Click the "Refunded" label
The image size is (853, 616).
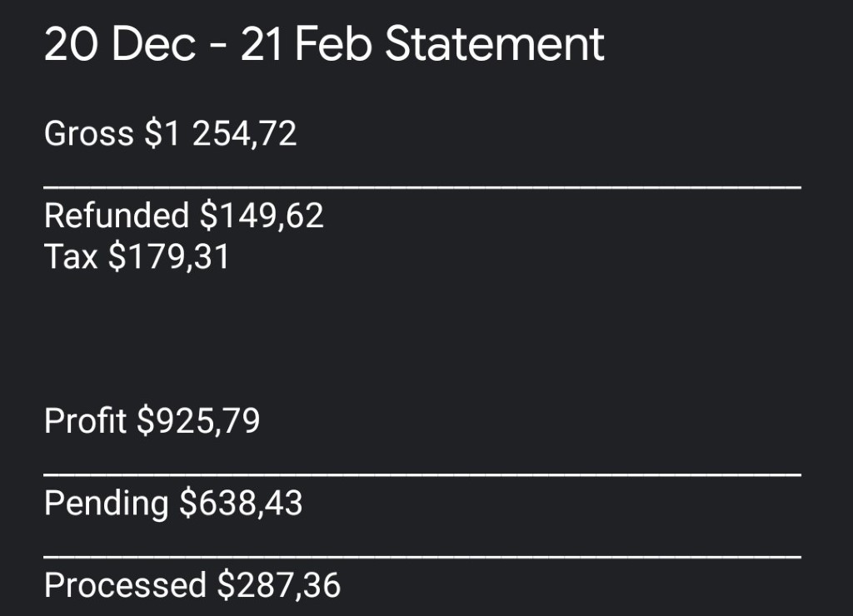tap(116, 216)
